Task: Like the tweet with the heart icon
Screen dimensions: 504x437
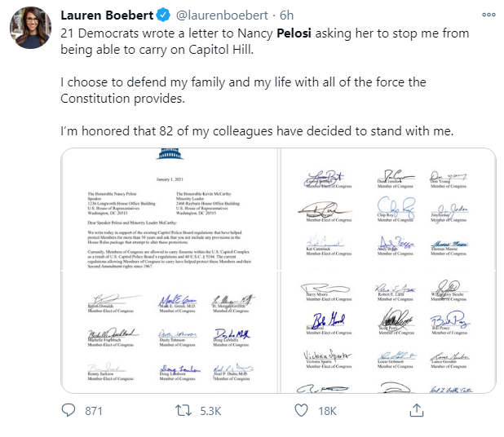Action: pos(301,411)
